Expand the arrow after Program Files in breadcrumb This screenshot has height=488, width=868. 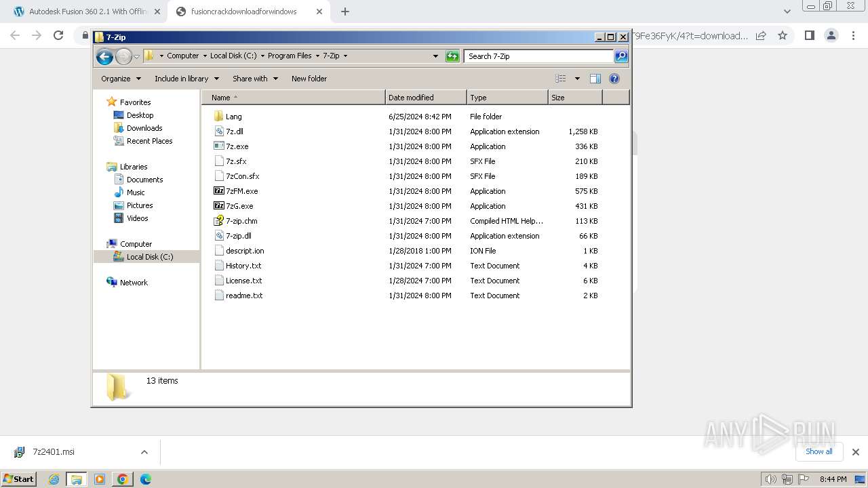point(317,56)
